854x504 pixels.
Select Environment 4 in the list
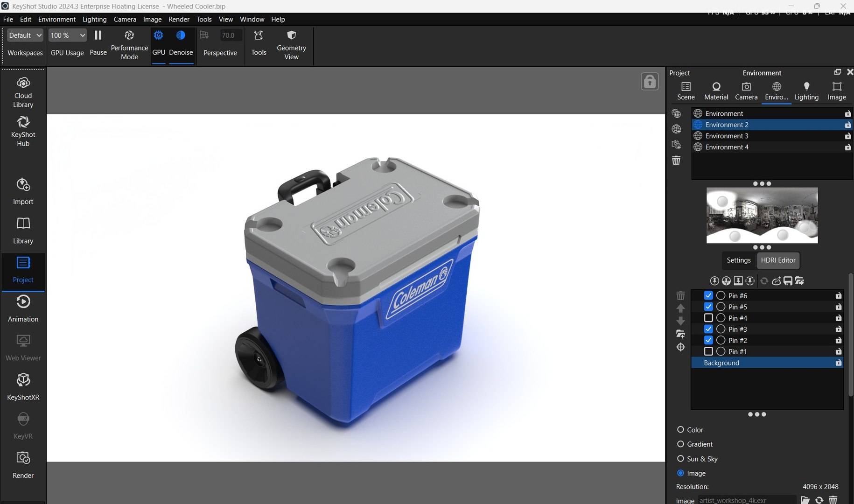click(772, 147)
